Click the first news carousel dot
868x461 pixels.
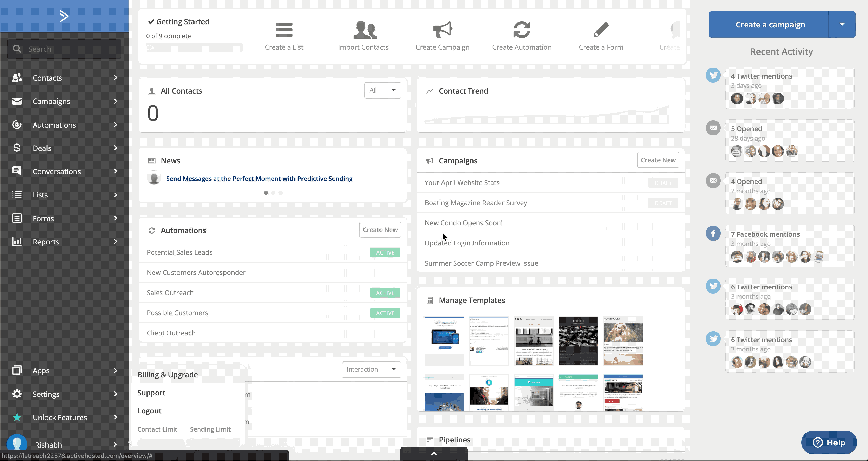click(x=266, y=193)
